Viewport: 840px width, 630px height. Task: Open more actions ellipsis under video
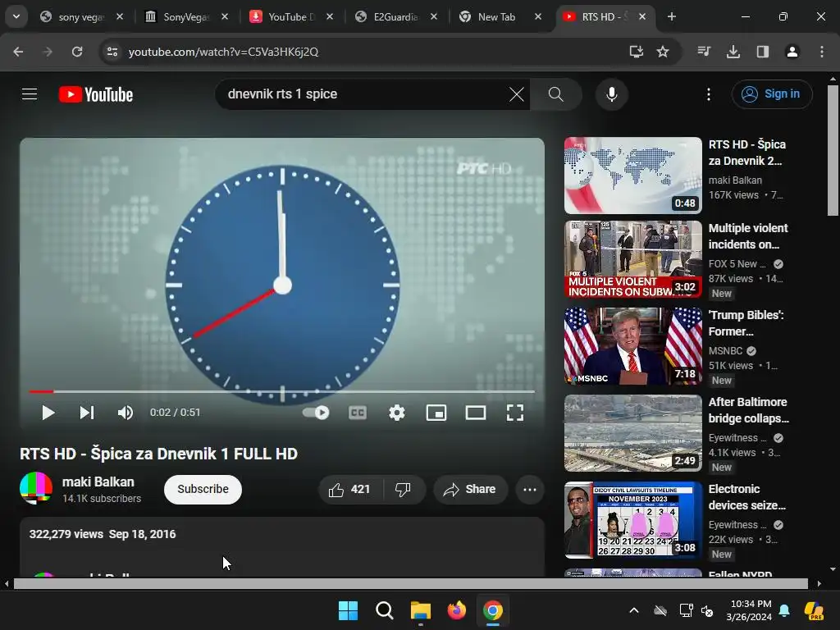(529, 489)
